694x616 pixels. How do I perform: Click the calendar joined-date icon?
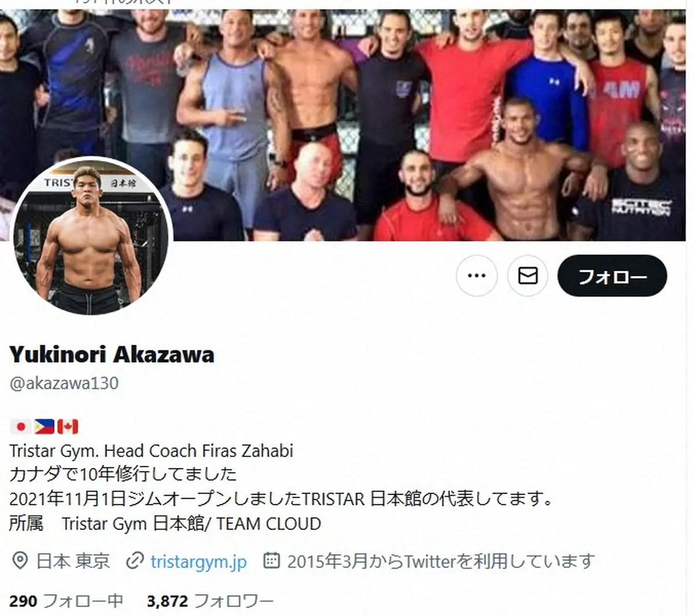[272, 560]
